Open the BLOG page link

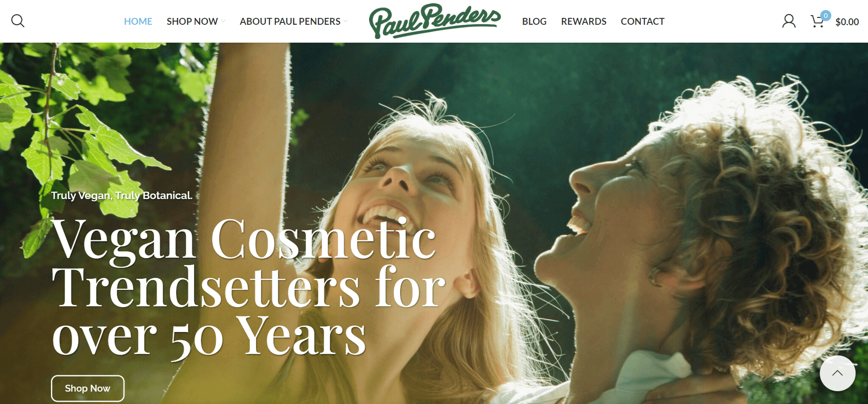coord(534,22)
